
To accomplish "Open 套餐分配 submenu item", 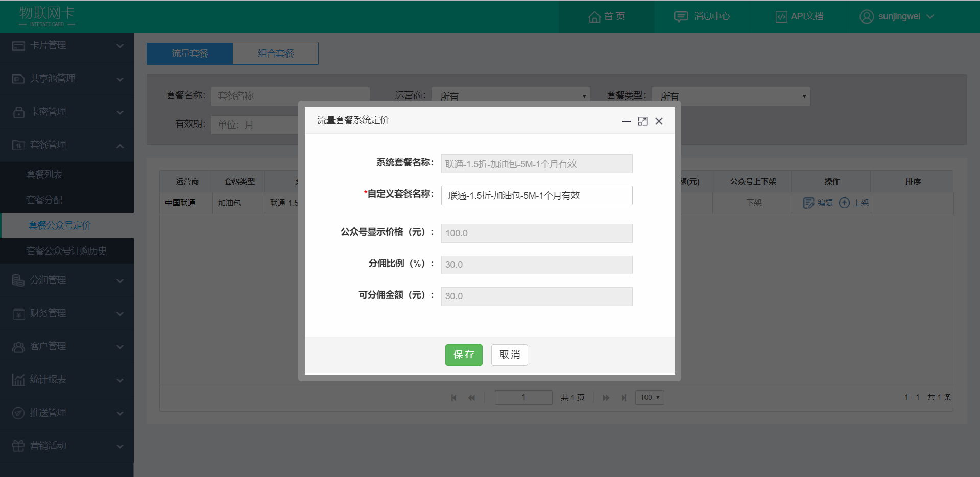I will (x=67, y=200).
